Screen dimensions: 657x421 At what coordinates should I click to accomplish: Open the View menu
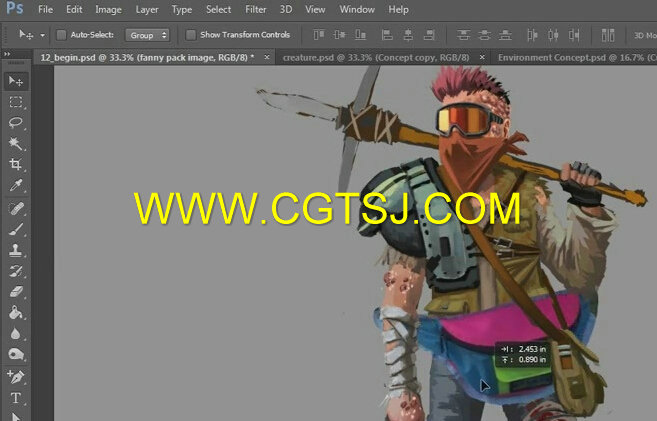[x=315, y=9]
